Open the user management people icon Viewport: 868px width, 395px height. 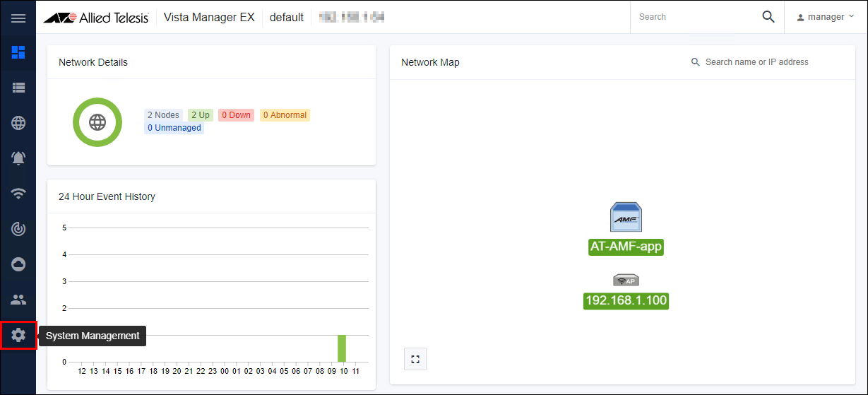[x=18, y=300]
